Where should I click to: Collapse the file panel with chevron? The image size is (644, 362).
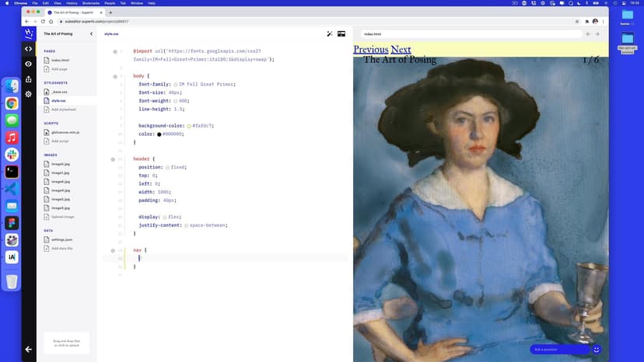coord(91,34)
